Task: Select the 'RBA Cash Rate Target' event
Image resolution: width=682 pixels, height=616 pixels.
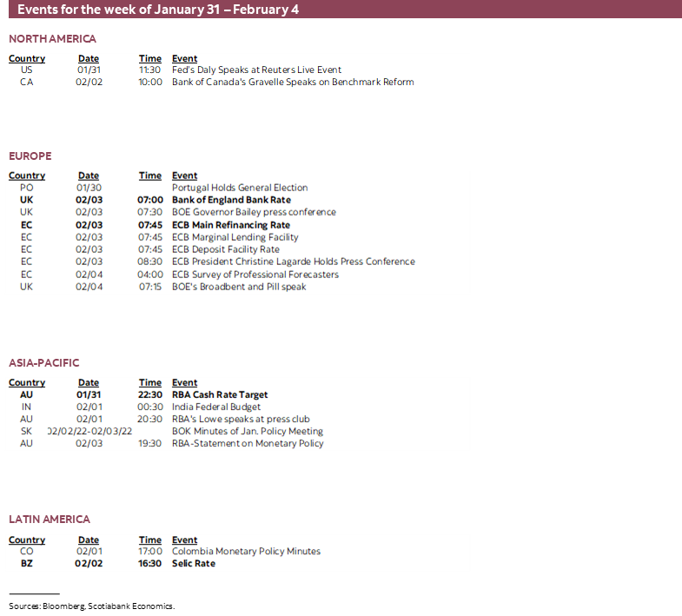Action: pyautogui.click(x=220, y=394)
